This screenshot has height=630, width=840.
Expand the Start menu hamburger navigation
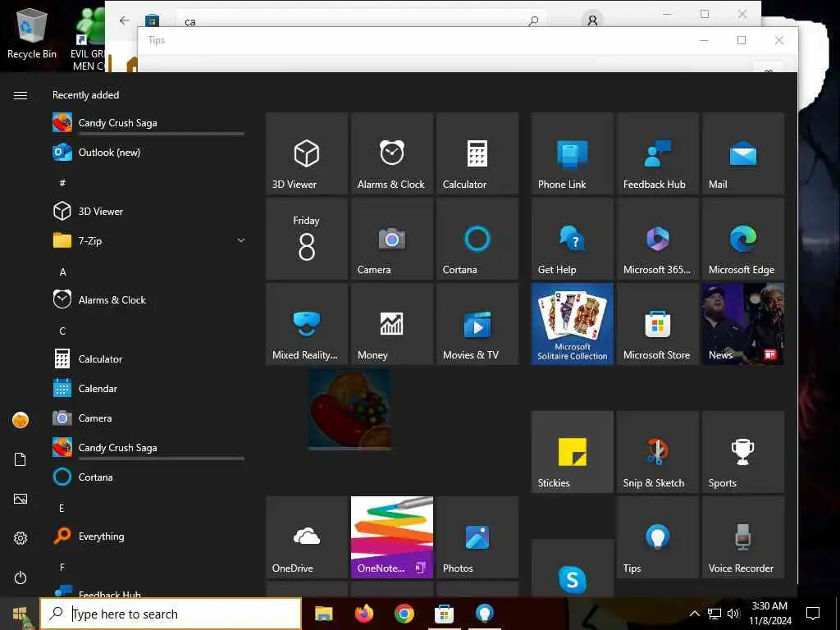click(21, 95)
